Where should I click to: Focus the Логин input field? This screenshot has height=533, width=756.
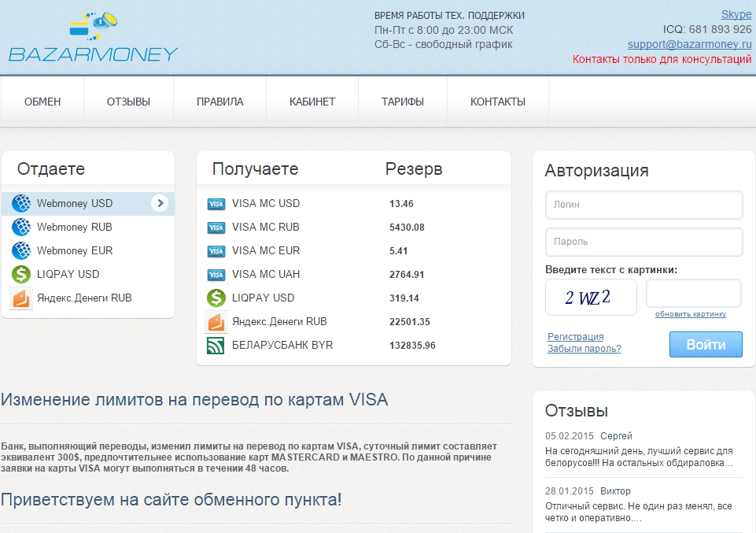click(644, 205)
